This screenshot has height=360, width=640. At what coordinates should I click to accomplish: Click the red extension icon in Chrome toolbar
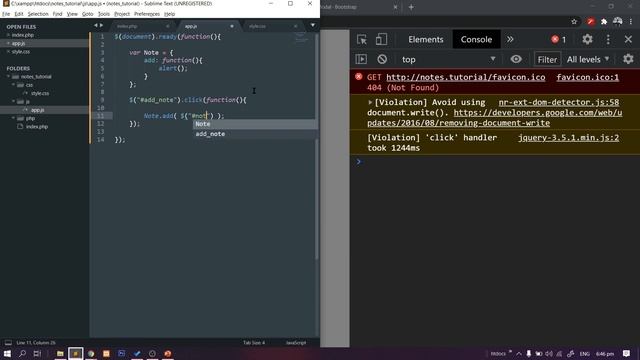pyautogui.click(x=590, y=22)
